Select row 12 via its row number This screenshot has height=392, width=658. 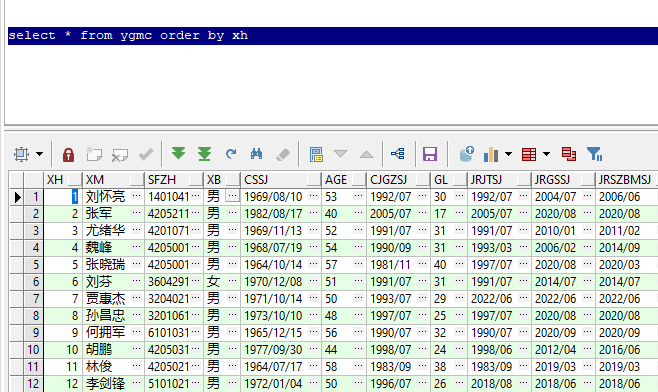pyautogui.click(x=34, y=384)
